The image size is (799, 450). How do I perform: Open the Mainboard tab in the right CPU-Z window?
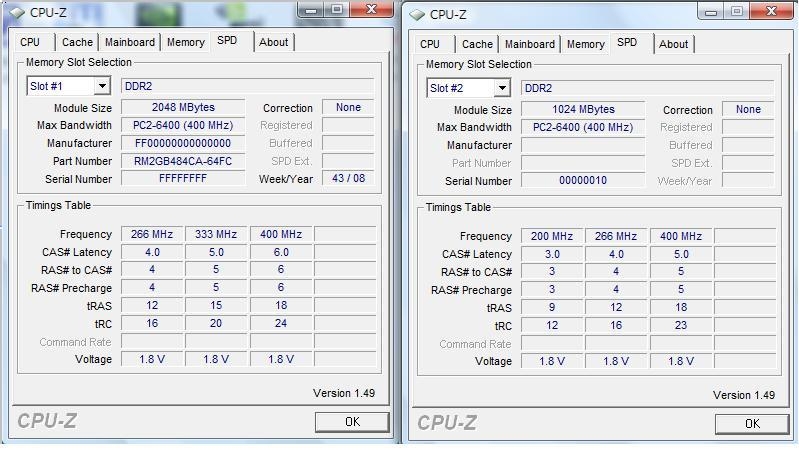530,44
